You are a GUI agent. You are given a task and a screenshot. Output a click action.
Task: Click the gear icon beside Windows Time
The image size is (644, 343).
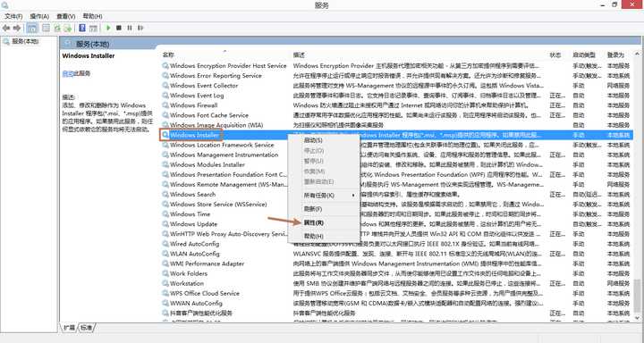165,214
